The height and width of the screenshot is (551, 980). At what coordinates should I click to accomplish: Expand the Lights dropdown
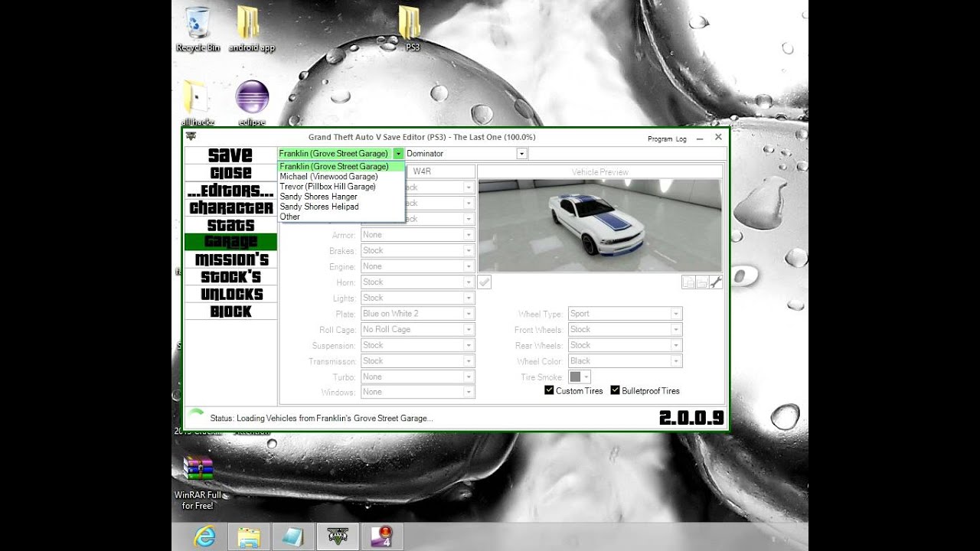tap(417, 298)
